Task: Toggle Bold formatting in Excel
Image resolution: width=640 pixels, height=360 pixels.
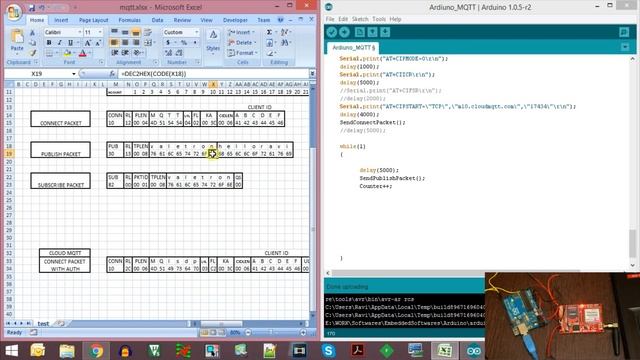Action: [49, 42]
